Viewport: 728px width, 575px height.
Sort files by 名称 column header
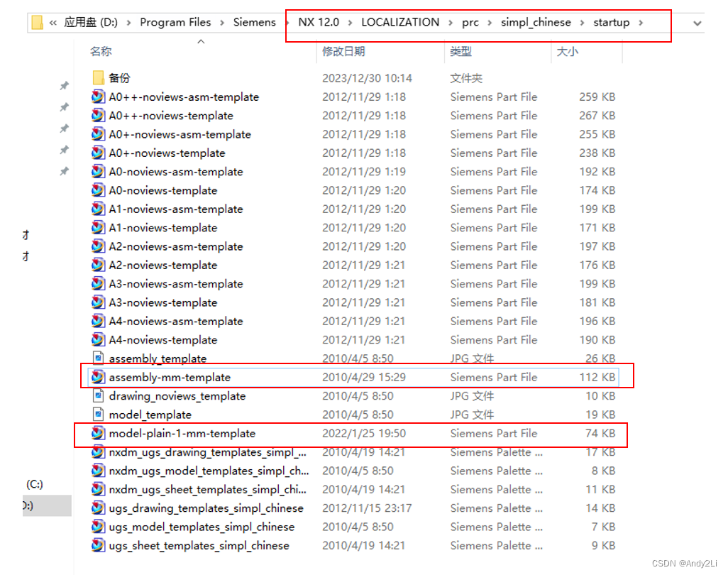tap(101, 51)
